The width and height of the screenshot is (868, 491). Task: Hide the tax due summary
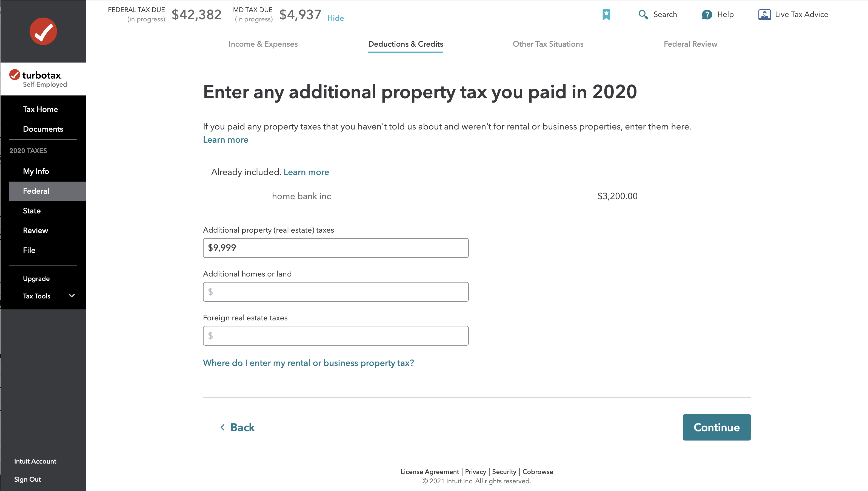[335, 18]
